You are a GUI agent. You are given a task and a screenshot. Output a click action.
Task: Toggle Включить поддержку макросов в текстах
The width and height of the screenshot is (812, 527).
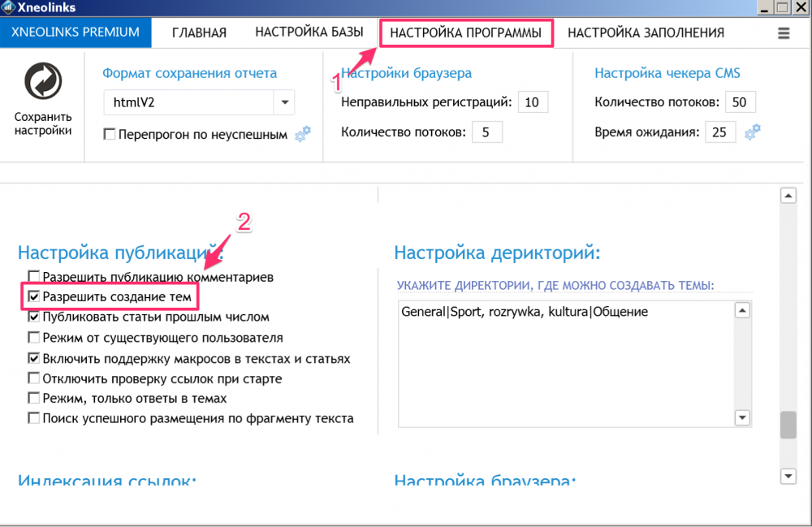pyautogui.click(x=33, y=358)
